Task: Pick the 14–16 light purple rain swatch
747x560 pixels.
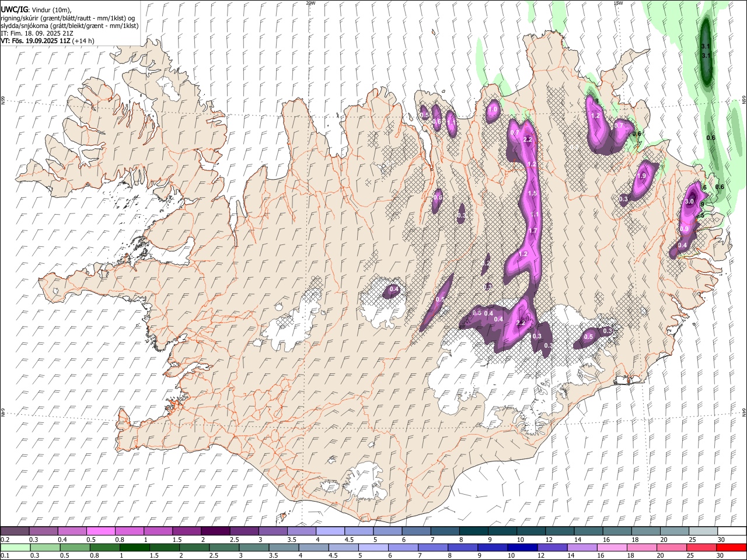Action: pos(583,547)
